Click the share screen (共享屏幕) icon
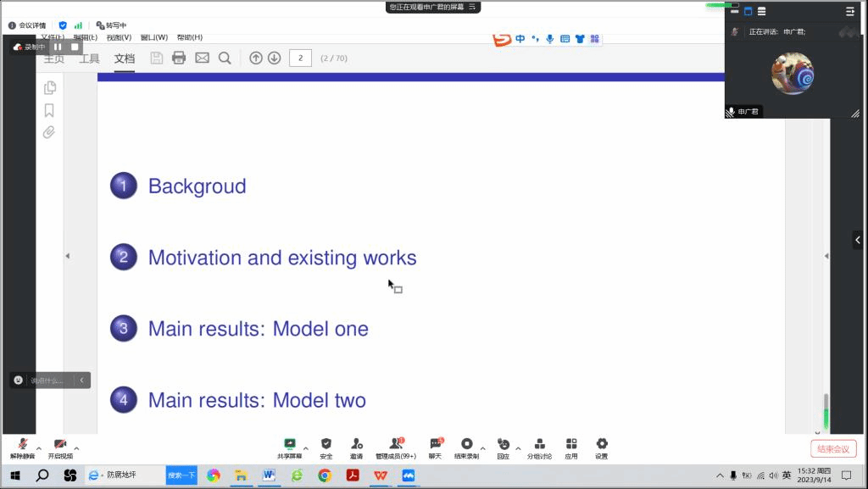Viewport: 868px width, 489px height. (x=289, y=444)
